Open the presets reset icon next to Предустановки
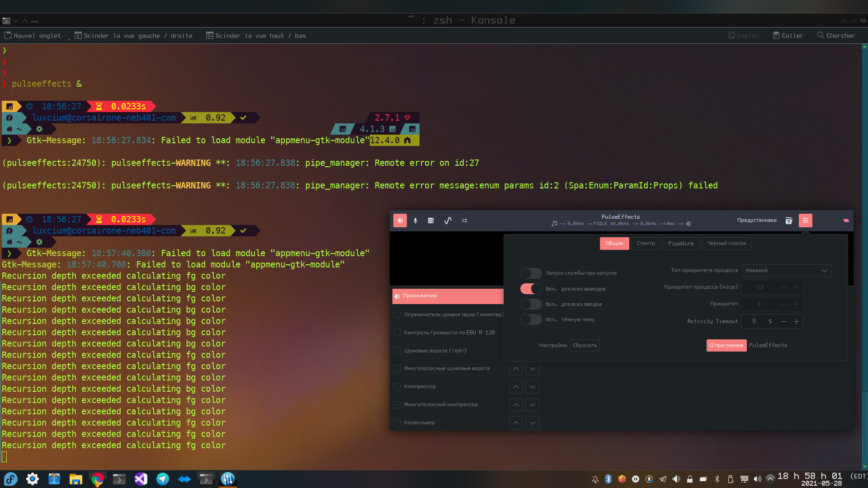Image resolution: width=868 pixels, height=488 pixels. (789, 221)
